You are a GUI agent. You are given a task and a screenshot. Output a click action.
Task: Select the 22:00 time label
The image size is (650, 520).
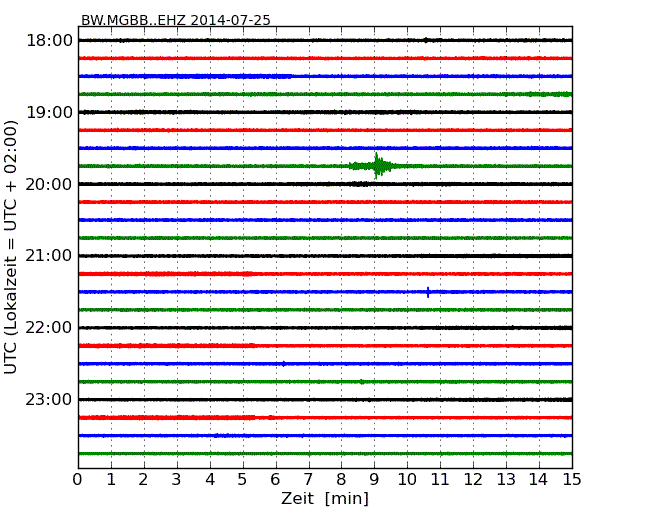(49, 328)
